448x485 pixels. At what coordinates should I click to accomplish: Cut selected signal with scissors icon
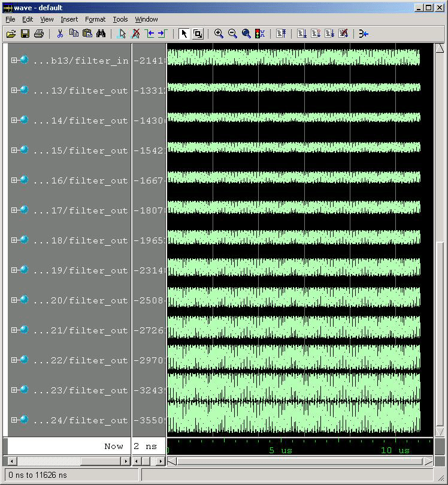point(60,34)
